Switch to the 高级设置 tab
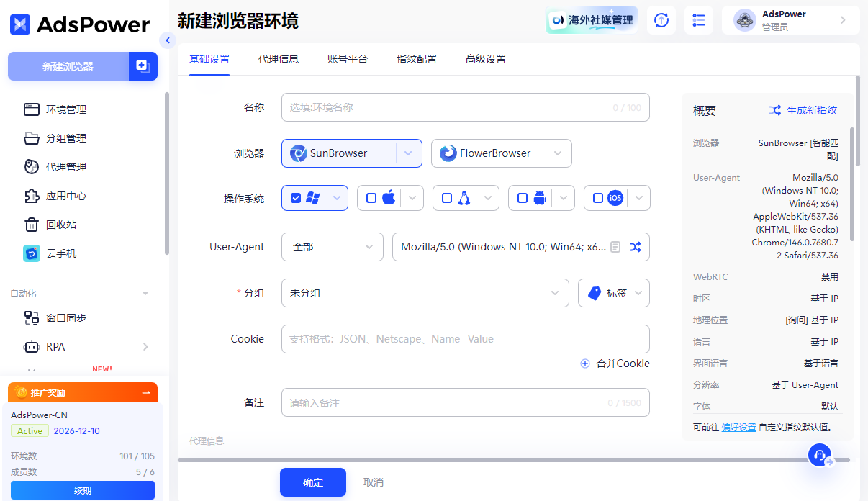This screenshot has height=501, width=868. coord(486,59)
